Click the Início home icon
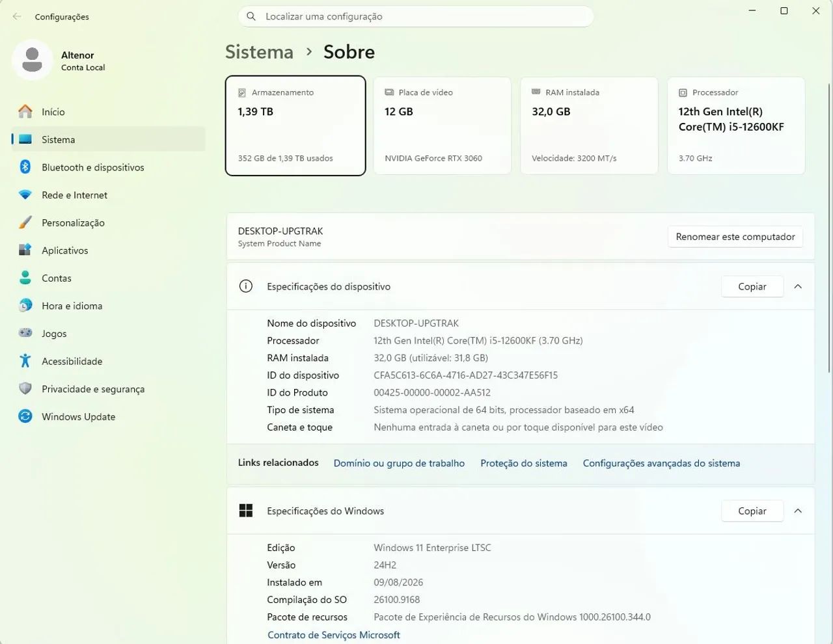Screen dimensions: 833x644 (25, 112)
